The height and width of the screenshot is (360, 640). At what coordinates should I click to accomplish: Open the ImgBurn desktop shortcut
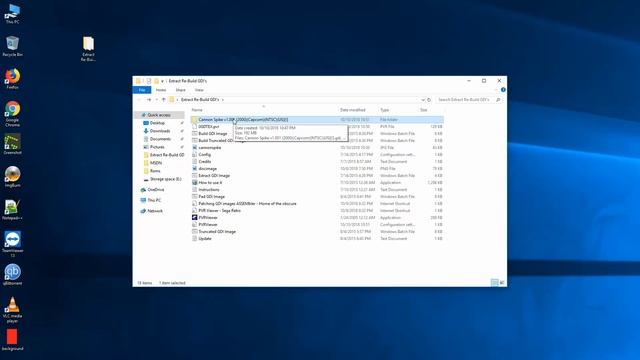click(x=13, y=177)
